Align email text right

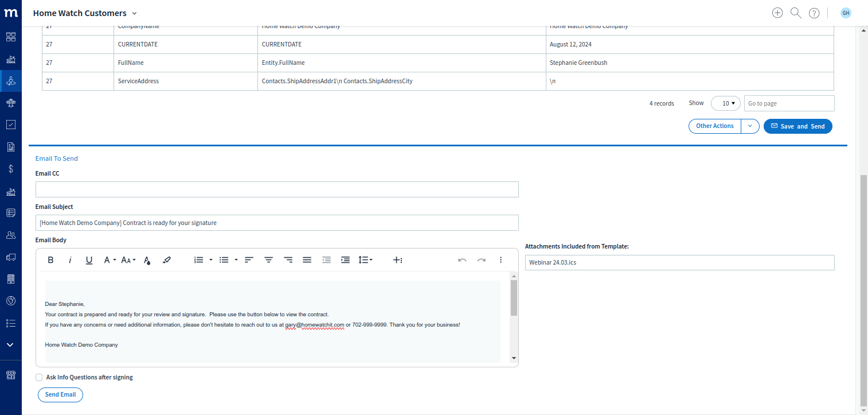[x=288, y=260]
